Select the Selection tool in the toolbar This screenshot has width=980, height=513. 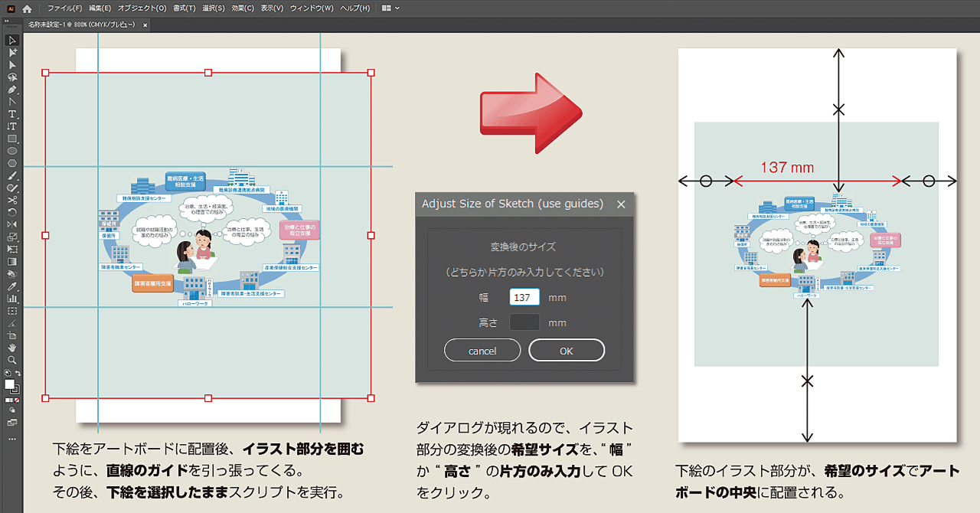coord(11,40)
